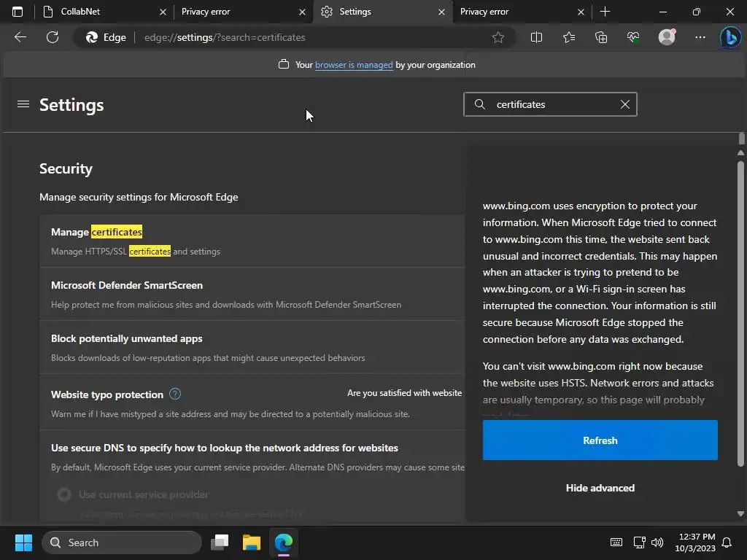Add this page to favorites star

click(x=498, y=37)
